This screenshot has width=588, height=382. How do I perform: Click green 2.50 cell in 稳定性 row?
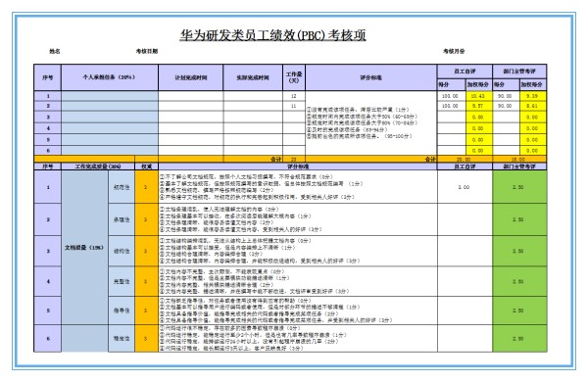[x=519, y=339]
